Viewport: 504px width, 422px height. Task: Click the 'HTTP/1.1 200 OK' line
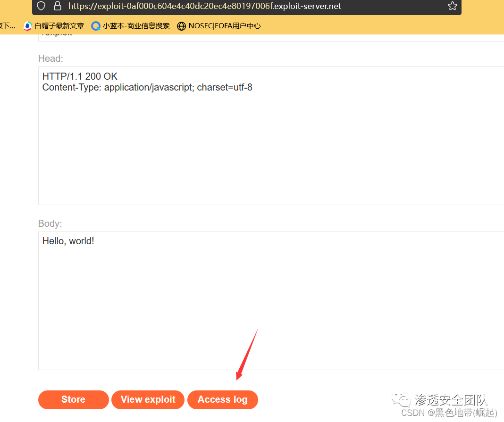pyautogui.click(x=80, y=76)
